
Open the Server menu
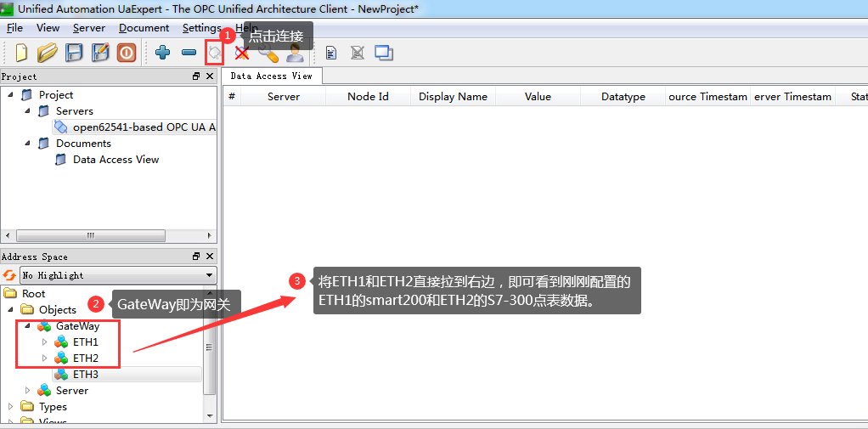point(89,28)
